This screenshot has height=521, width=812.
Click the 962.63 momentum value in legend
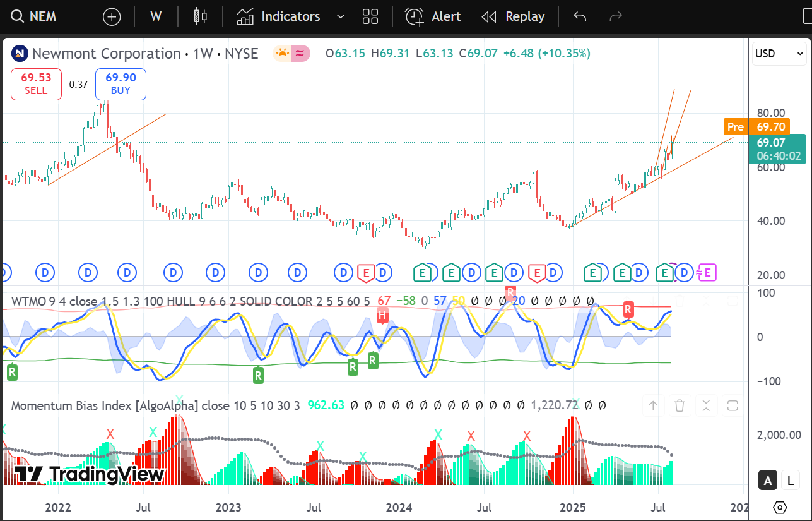coord(326,405)
